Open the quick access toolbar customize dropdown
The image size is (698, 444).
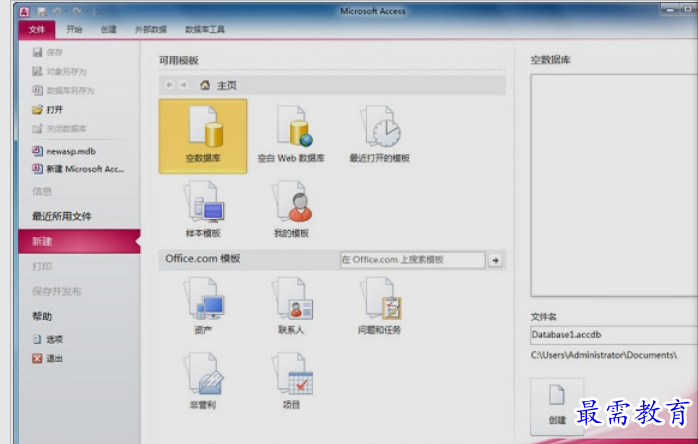[97, 12]
